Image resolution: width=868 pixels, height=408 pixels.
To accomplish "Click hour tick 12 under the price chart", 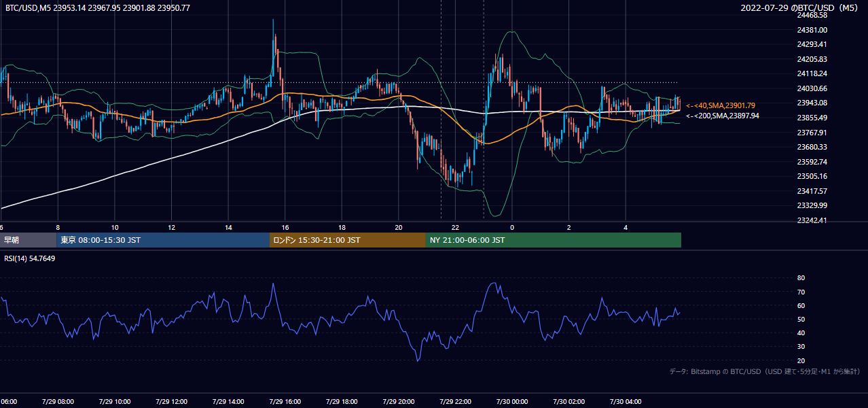I will 171,227.
